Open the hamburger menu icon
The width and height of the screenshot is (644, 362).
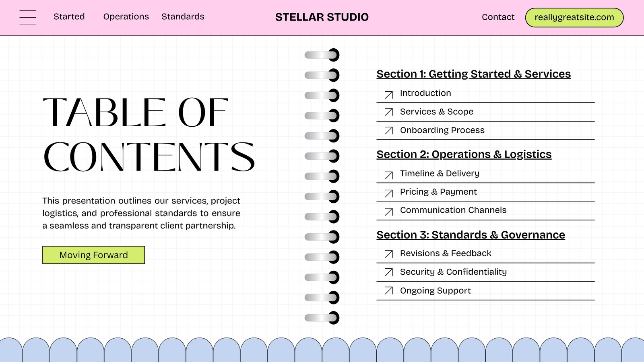pyautogui.click(x=28, y=17)
